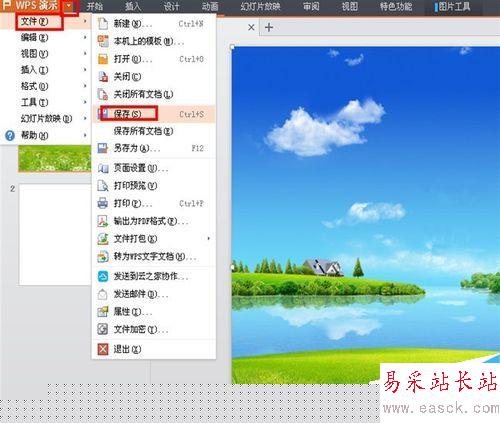Select 另存为 menu entry
Image resolution: width=500 pixels, height=423 pixels.
click(154, 148)
